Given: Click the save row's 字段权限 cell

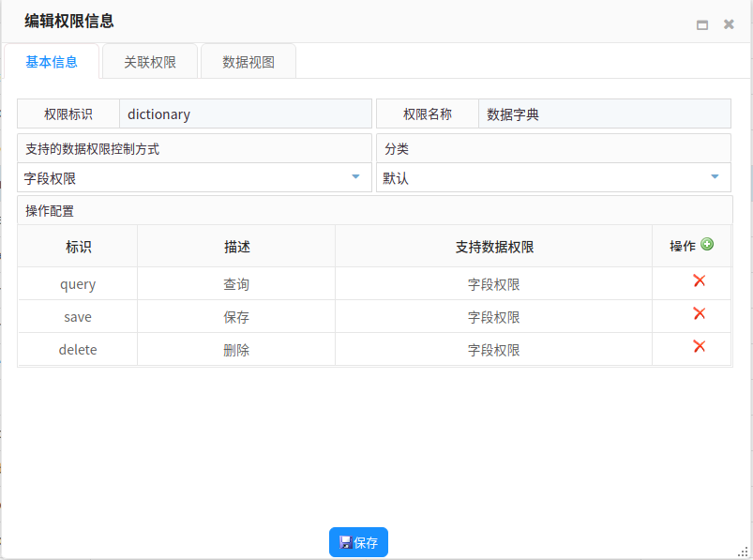Looking at the screenshot, I should [493, 317].
